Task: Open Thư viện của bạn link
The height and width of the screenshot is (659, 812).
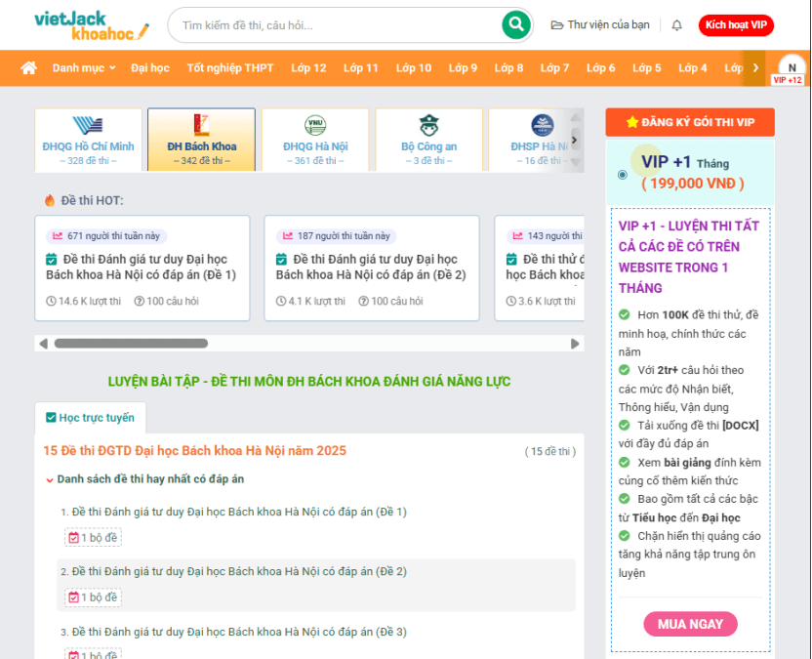Action: (x=600, y=25)
